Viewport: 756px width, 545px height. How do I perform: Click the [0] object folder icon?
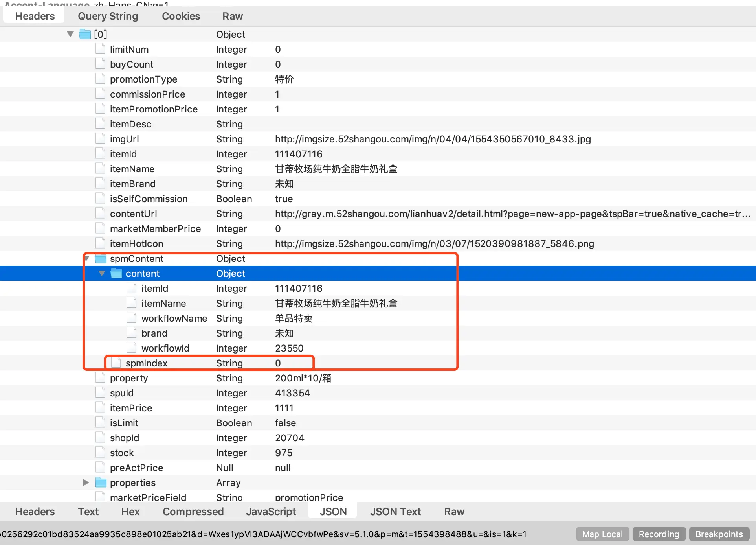[x=85, y=34]
